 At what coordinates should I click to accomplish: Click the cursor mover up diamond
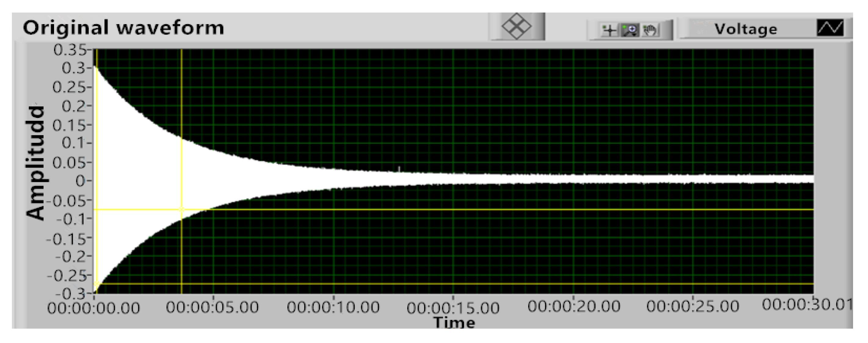[x=517, y=19]
